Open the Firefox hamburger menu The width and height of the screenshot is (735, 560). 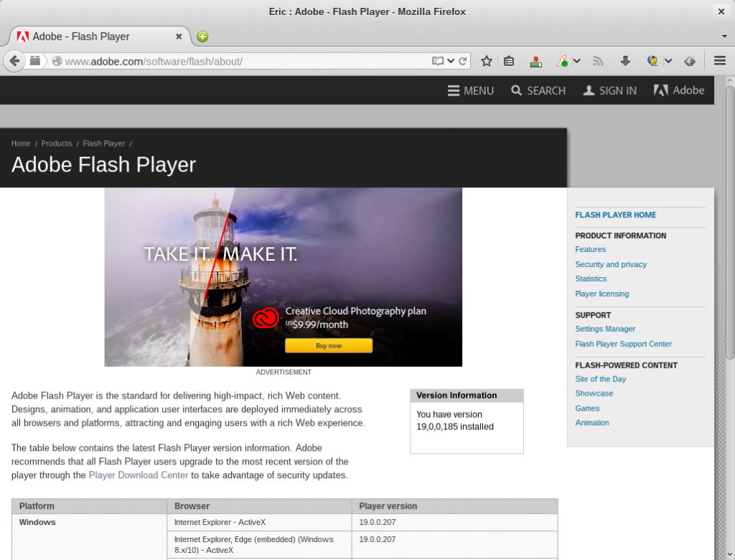pos(720,61)
